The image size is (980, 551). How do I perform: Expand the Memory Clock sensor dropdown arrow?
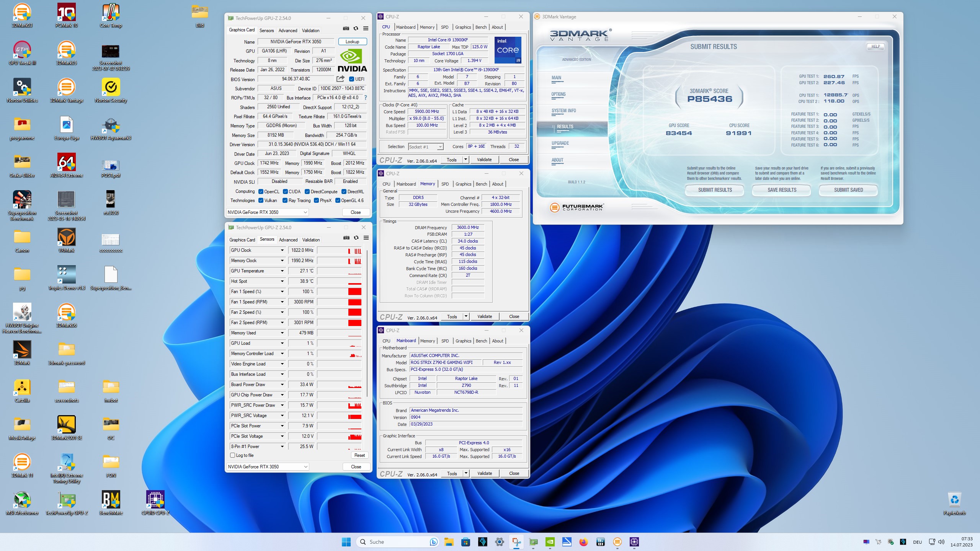tap(282, 261)
